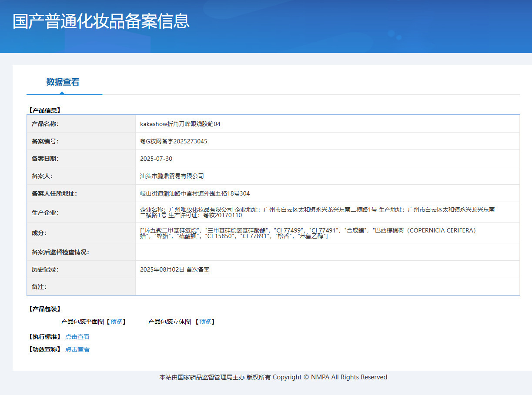
Task: Click the history entry 2025年08月02日 首次备案
Action: click(175, 269)
